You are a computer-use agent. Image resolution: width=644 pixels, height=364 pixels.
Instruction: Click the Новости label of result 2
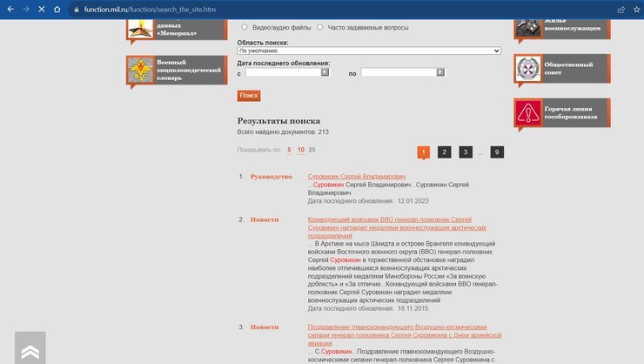tap(265, 219)
